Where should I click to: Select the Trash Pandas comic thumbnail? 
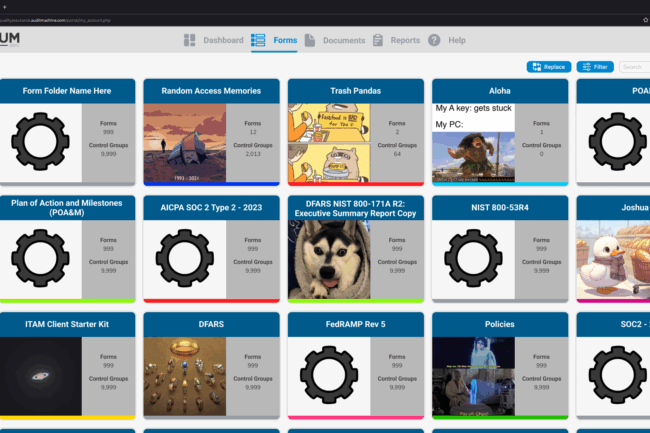pos(329,143)
